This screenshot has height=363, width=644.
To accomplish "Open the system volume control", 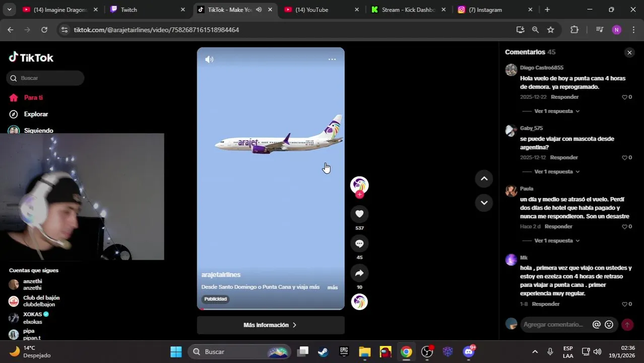I will pyautogui.click(x=597, y=352).
